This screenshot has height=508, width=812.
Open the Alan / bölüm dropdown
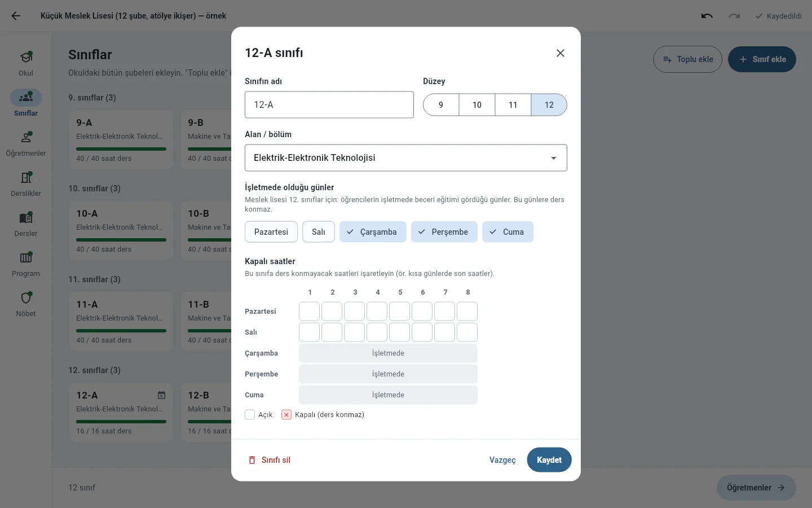point(406,158)
